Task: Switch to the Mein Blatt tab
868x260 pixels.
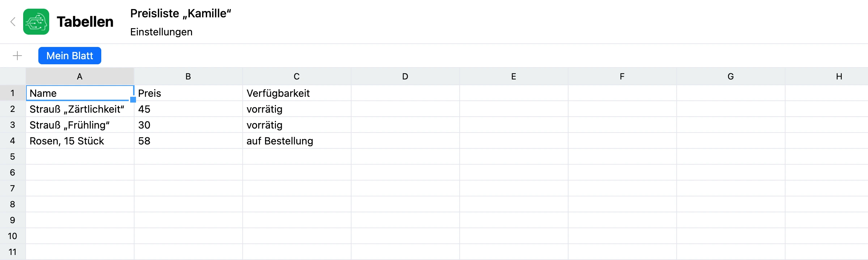Action: [x=70, y=56]
